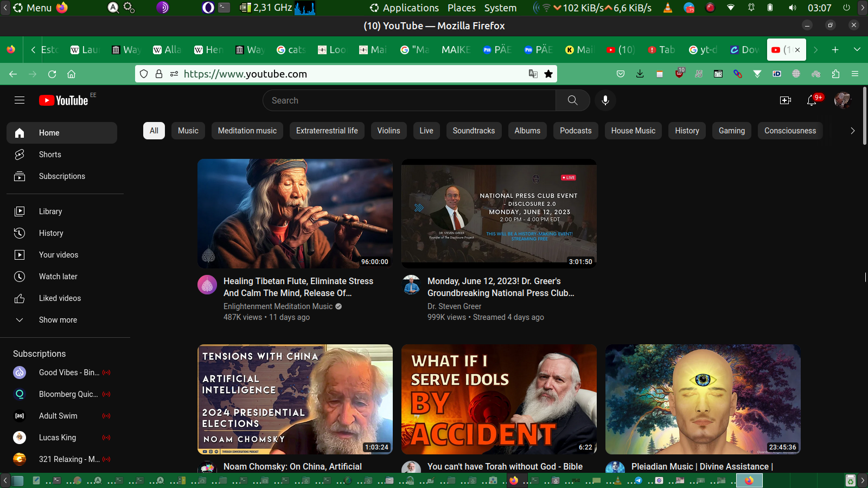This screenshot has width=868, height=488.
Task: Select the Meditation music filter chip
Action: [x=247, y=131]
